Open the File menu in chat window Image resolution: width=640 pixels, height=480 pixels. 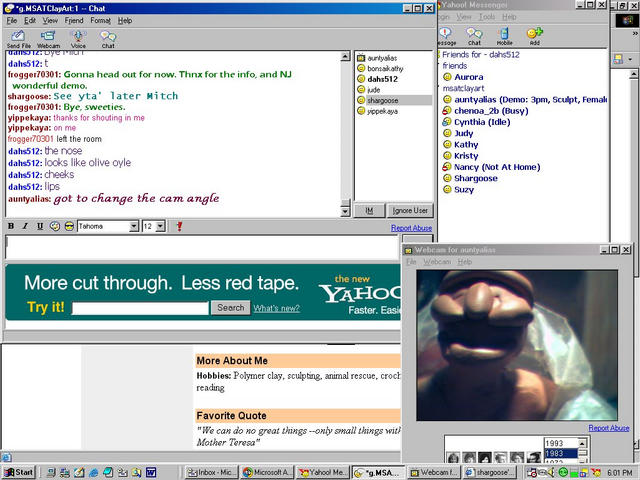(x=12, y=20)
